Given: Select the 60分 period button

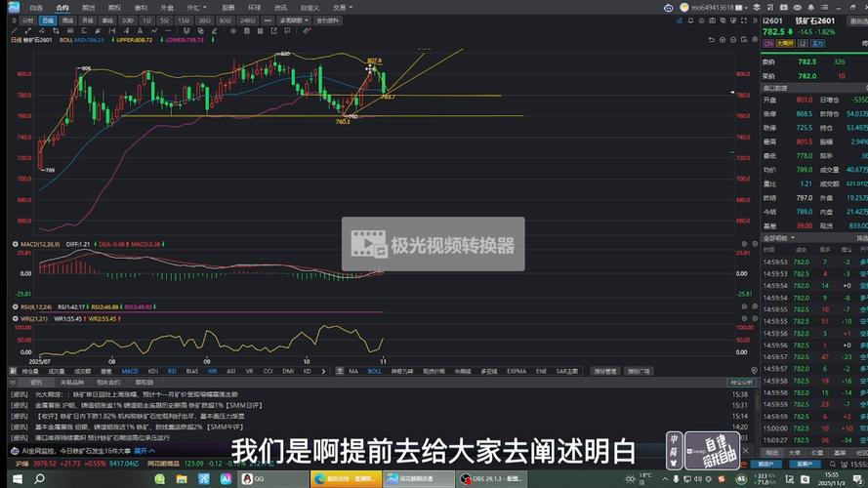Looking at the screenshot, I should point(225,20).
